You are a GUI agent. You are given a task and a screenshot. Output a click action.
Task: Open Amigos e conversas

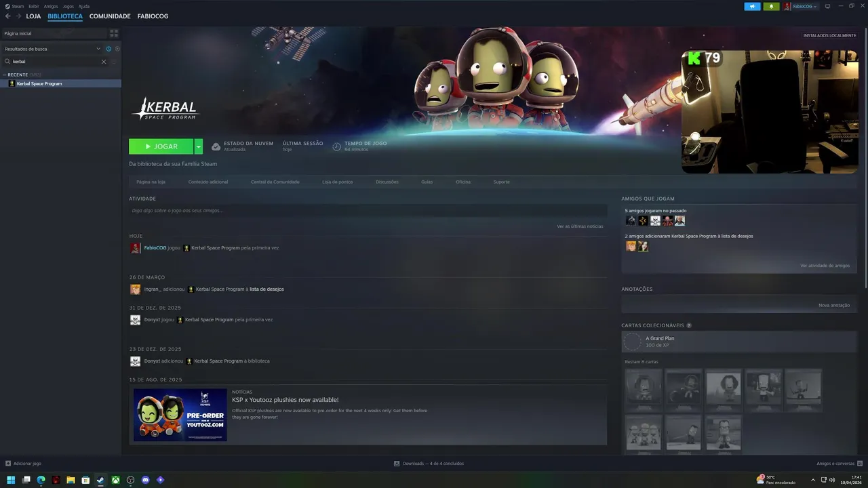click(x=840, y=464)
